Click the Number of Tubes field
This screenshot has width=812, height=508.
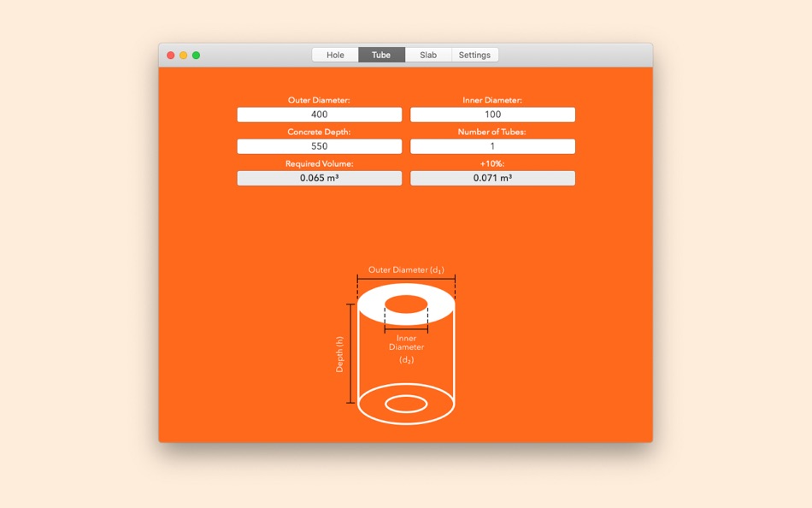pyautogui.click(x=492, y=146)
